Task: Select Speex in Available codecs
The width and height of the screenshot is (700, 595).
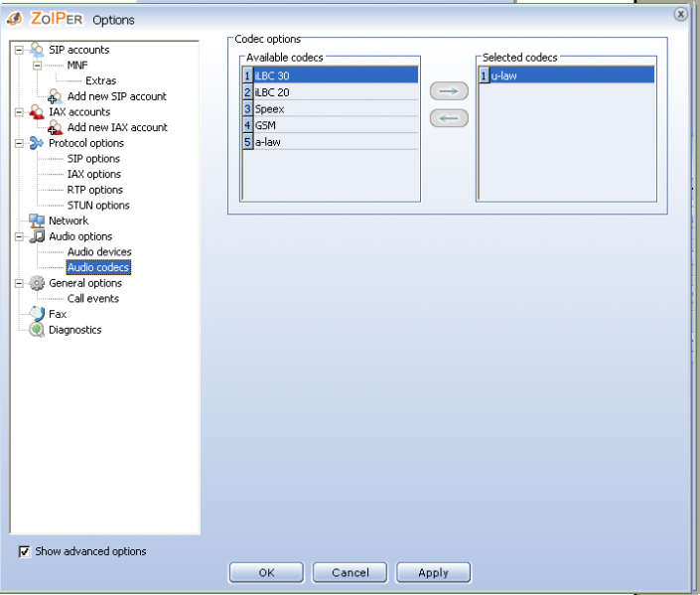Action: 331,108
